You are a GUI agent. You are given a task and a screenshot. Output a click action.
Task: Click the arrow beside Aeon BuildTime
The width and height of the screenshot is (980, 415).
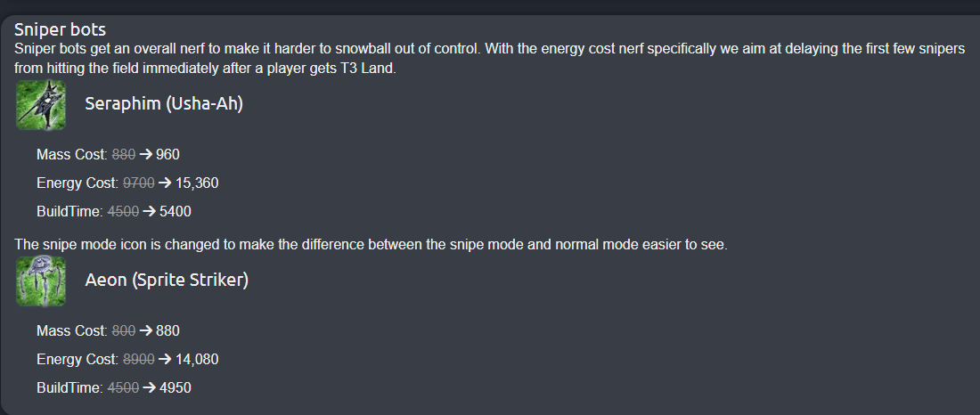click(150, 388)
